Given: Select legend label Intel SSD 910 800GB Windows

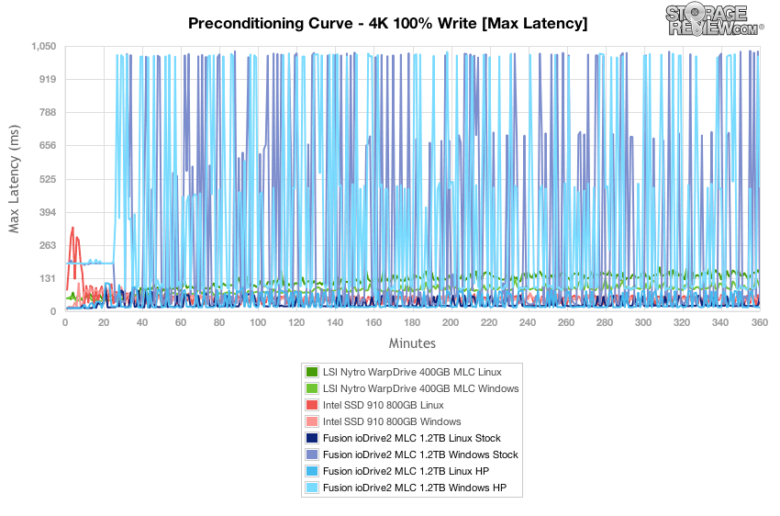Looking at the screenshot, I should click(392, 421).
